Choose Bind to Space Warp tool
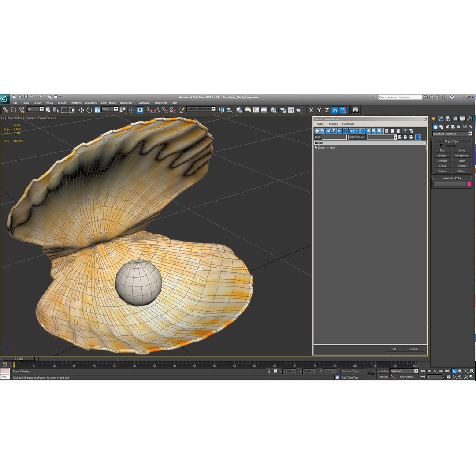476x476 pixels. point(21,110)
